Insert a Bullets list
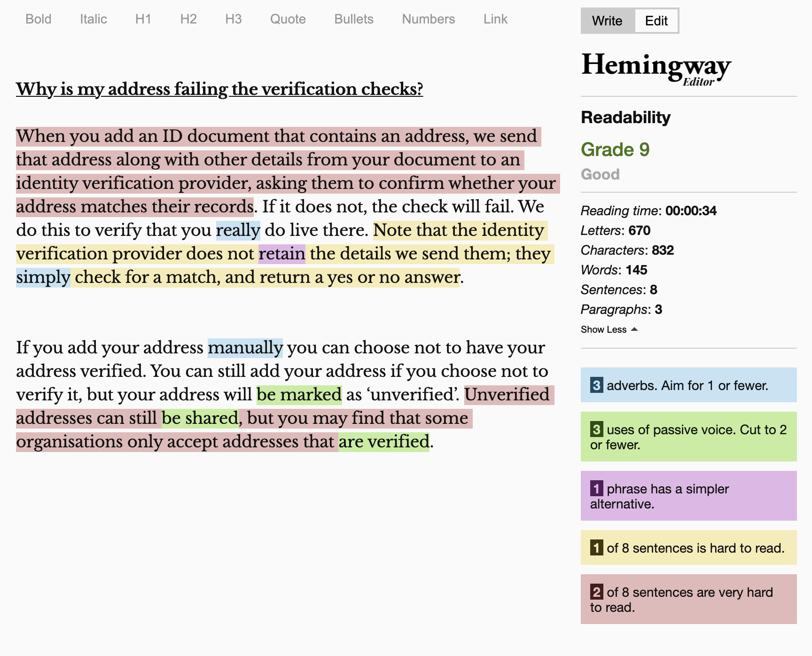This screenshot has height=656, width=812. (x=354, y=19)
